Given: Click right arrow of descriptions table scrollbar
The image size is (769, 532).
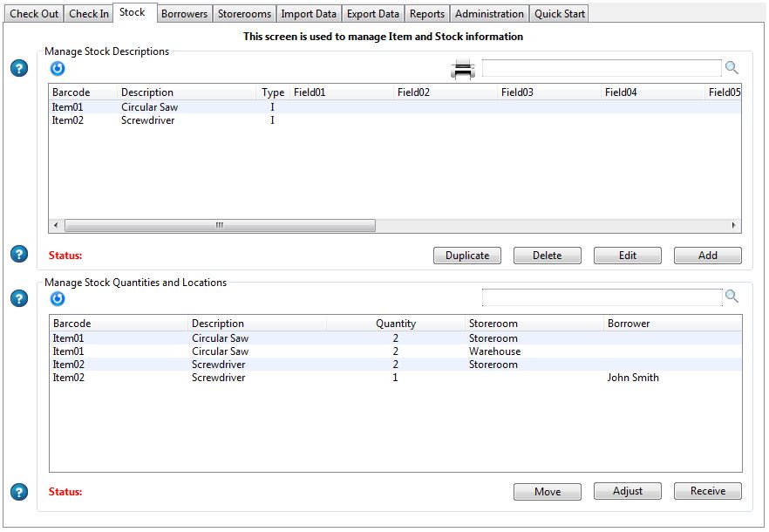Looking at the screenshot, I should (x=734, y=226).
